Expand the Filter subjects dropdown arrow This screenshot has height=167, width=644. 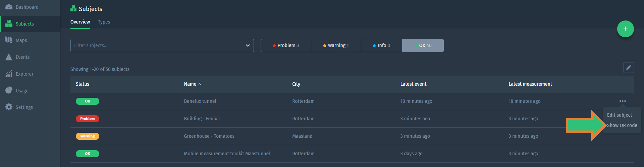point(247,46)
